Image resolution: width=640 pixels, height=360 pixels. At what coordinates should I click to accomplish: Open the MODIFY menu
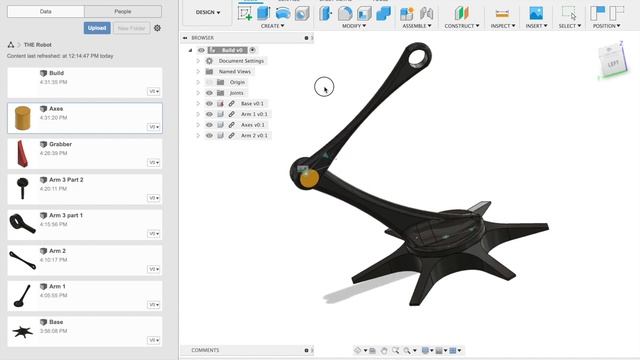[x=354, y=26]
